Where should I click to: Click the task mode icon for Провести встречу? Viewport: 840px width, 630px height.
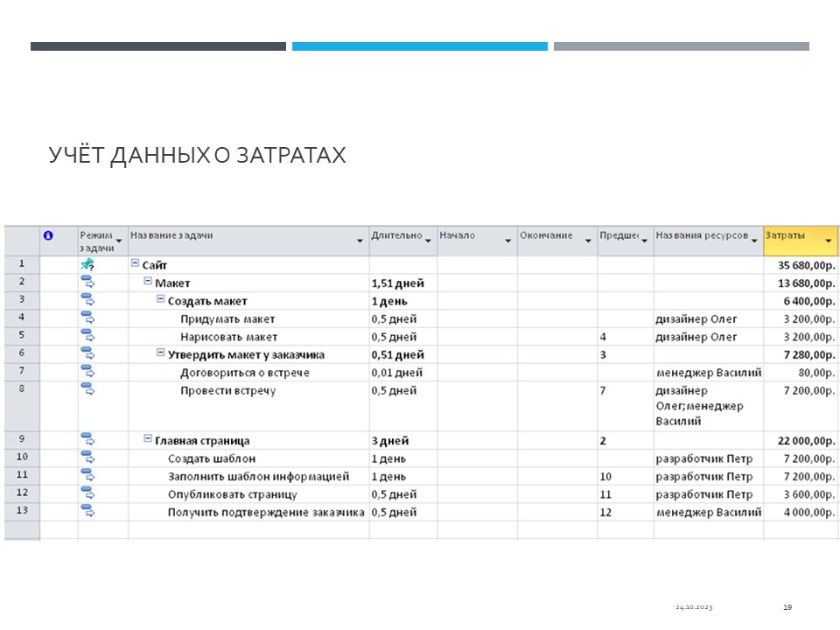point(87,389)
